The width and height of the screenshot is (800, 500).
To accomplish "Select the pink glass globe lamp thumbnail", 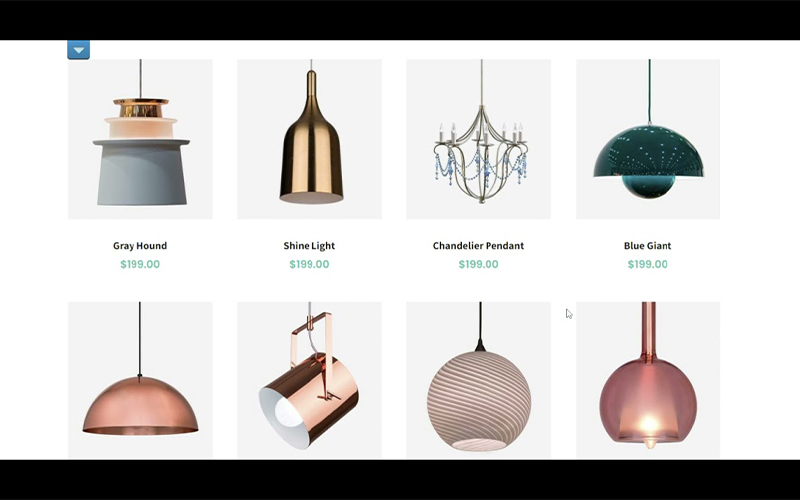I will pos(648,380).
